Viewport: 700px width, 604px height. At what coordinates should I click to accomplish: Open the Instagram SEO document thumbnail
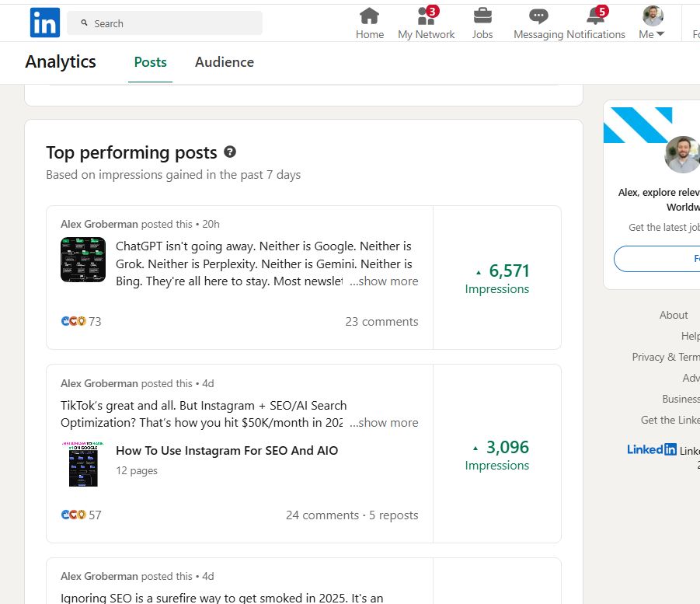(83, 464)
